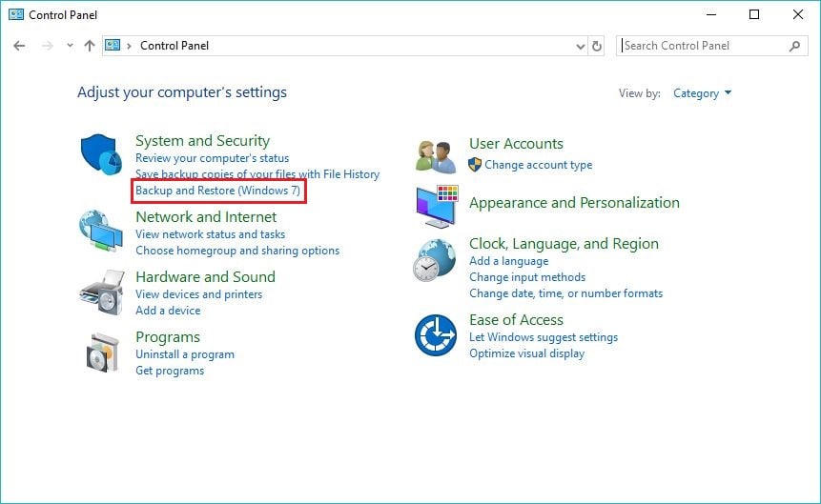Click Review your computer's status
The image size is (821, 504).
[x=212, y=158]
